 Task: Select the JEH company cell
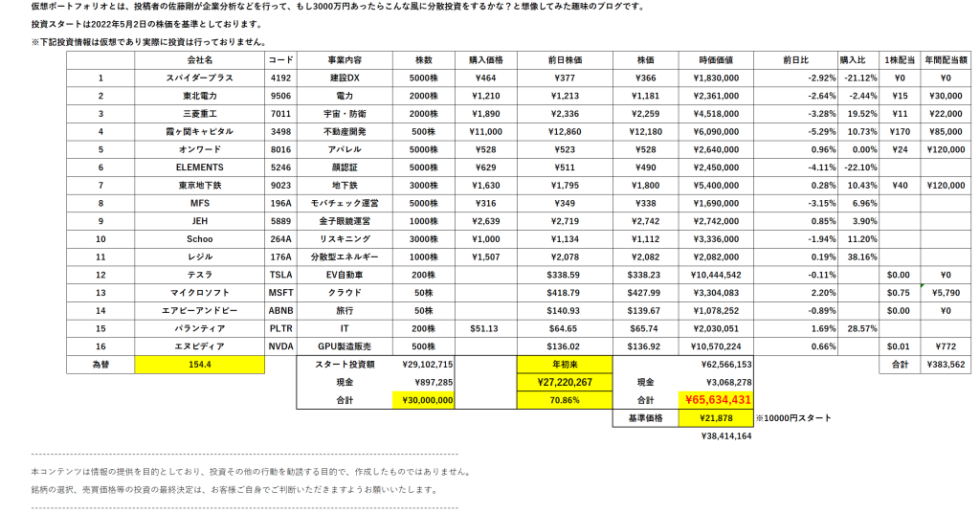[x=199, y=221]
